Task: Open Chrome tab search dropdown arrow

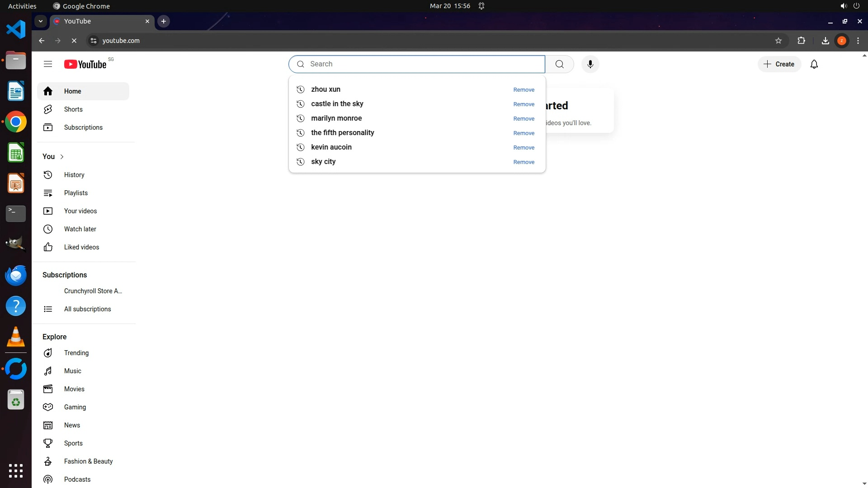Action: tap(41, 21)
